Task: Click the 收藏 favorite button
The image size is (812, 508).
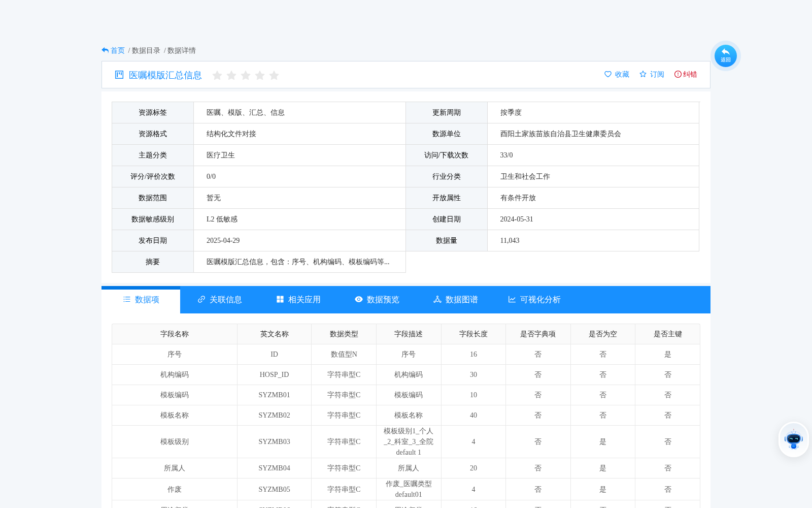Action: coord(617,74)
